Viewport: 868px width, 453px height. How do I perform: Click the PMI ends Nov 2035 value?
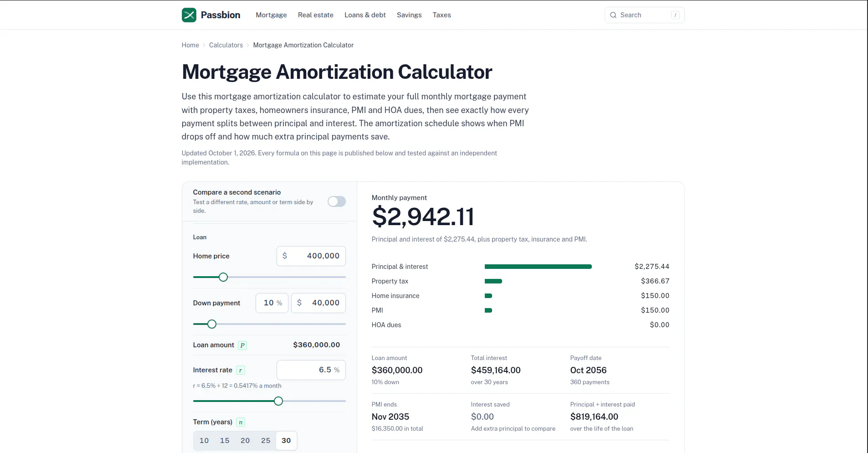390,417
